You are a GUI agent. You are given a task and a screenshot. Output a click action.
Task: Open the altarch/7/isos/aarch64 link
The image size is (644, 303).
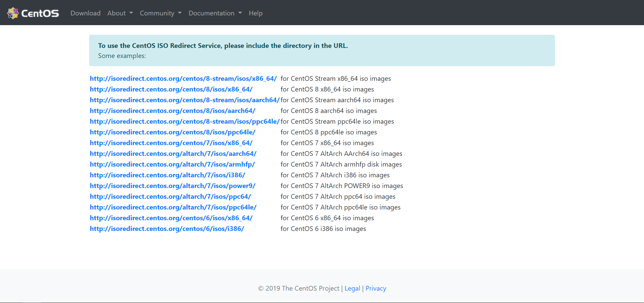click(x=173, y=154)
